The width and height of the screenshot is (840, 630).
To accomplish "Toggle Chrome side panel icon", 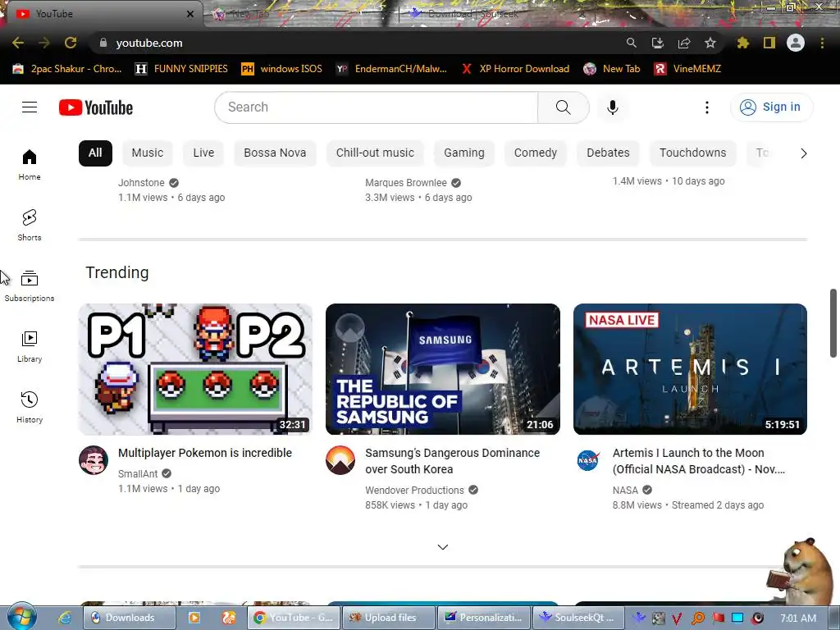I will (x=769, y=43).
